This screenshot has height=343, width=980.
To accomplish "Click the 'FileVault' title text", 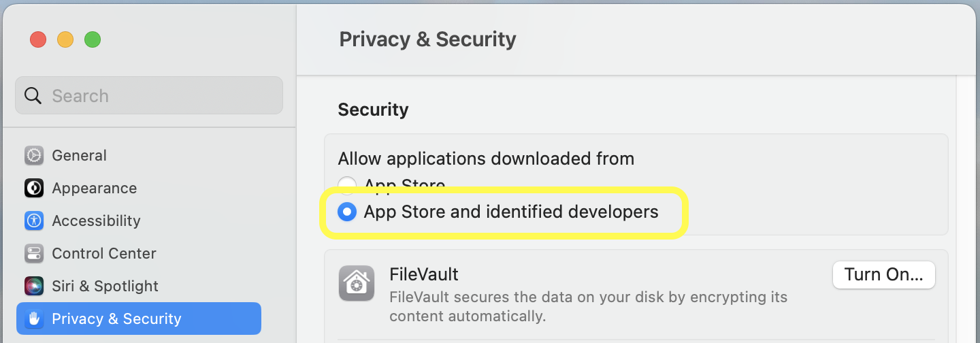I will pos(423,275).
